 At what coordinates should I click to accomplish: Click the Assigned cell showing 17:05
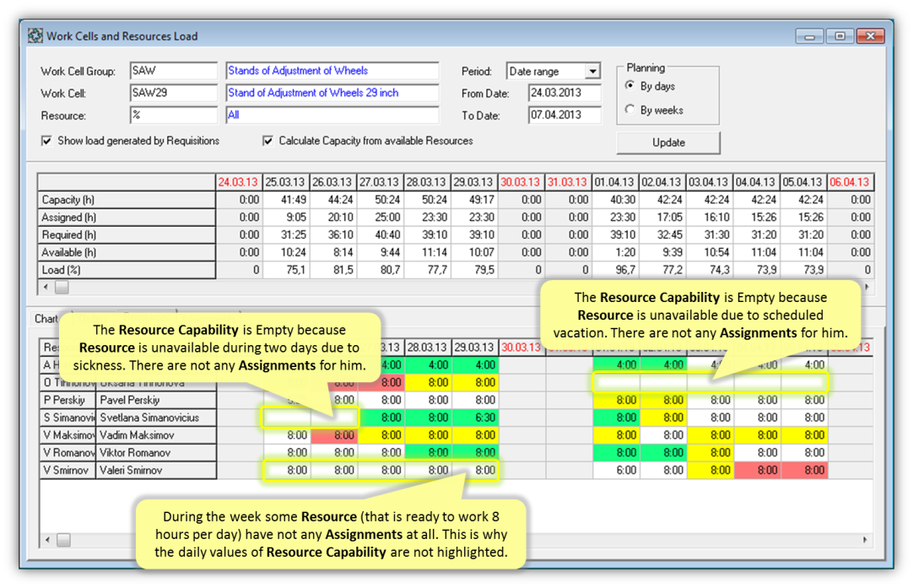point(662,217)
